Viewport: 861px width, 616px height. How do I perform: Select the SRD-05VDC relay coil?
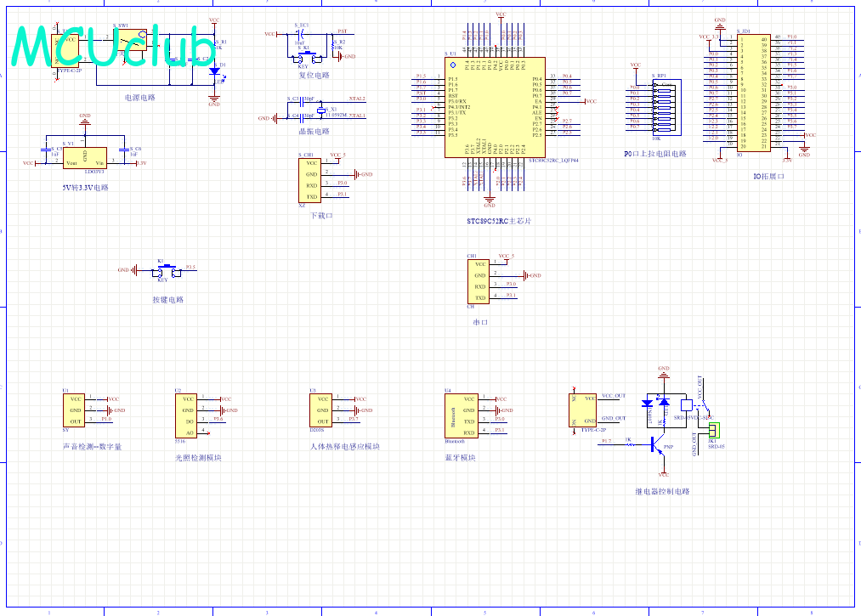click(x=687, y=406)
